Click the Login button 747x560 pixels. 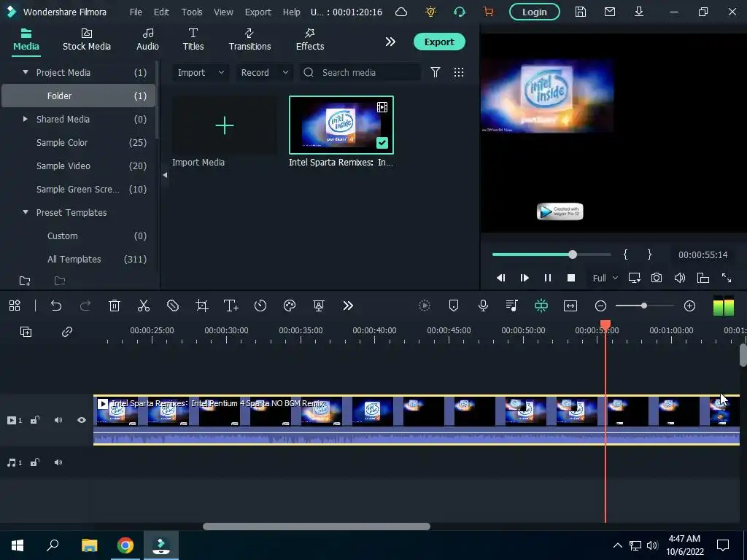tap(535, 12)
